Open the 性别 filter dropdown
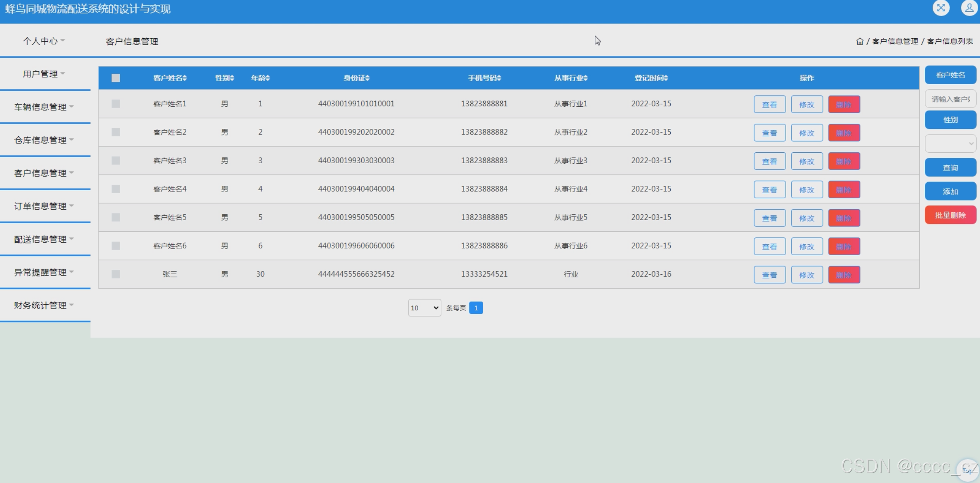Screen dimensions: 980x483 click(950, 144)
